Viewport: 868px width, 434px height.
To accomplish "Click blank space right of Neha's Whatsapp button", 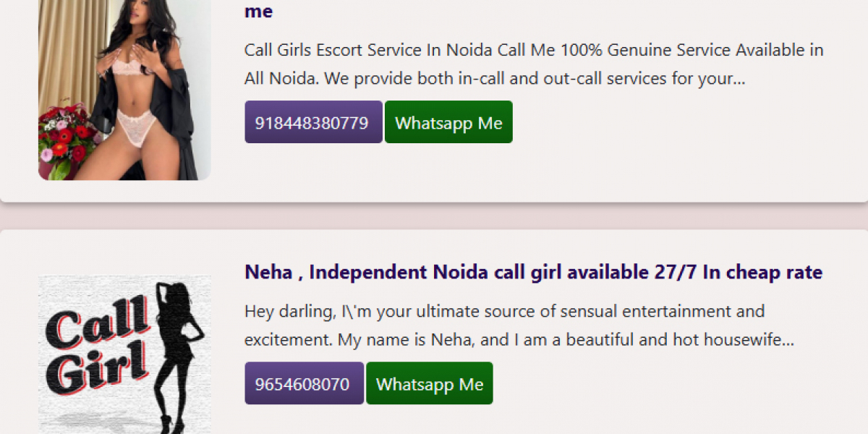I will click(x=651, y=383).
